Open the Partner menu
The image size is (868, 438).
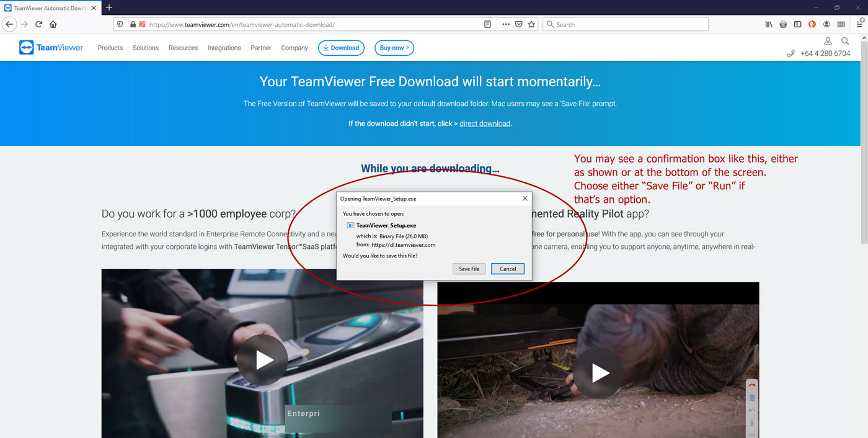coord(261,48)
